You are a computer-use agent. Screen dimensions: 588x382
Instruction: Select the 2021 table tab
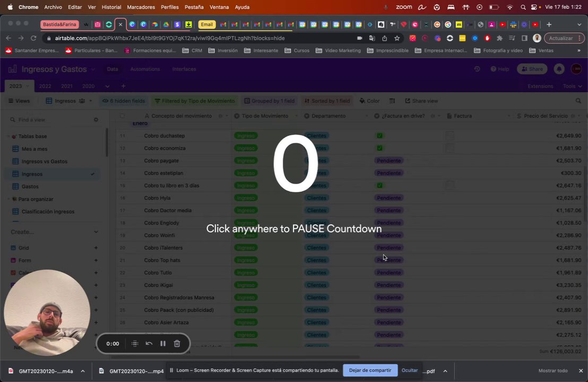tap(67, 86)
